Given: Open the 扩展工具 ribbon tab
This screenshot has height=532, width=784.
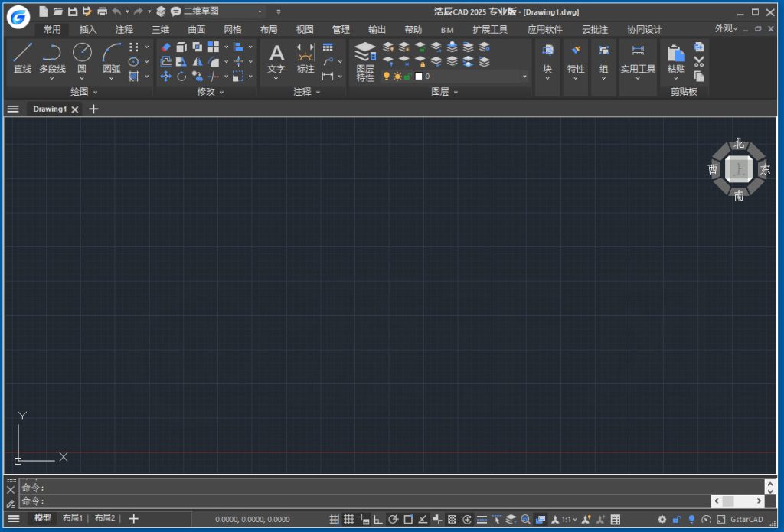Looking at the screenshot, I should coord(490,30).
